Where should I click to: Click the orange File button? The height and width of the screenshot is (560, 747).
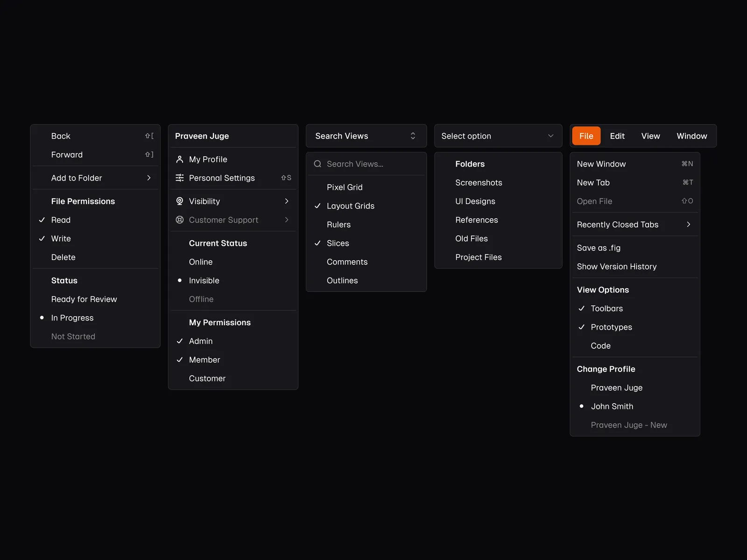(x=586, y=136)
